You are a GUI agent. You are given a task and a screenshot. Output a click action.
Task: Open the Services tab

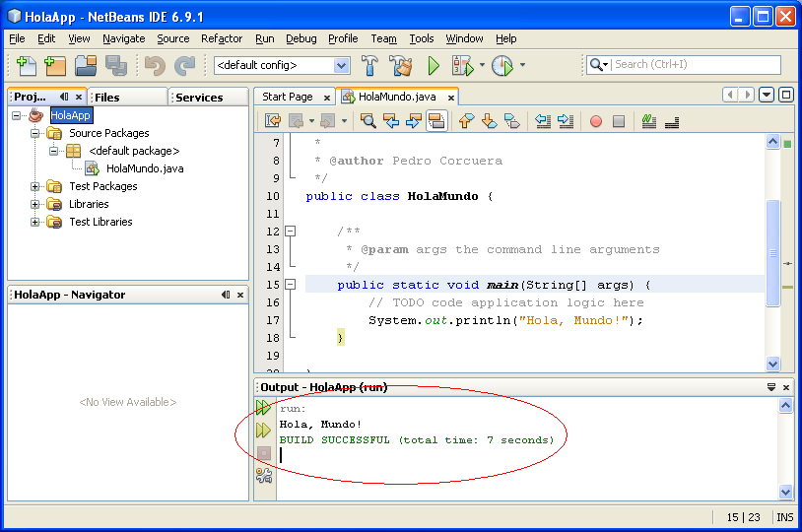click(199, 98)
